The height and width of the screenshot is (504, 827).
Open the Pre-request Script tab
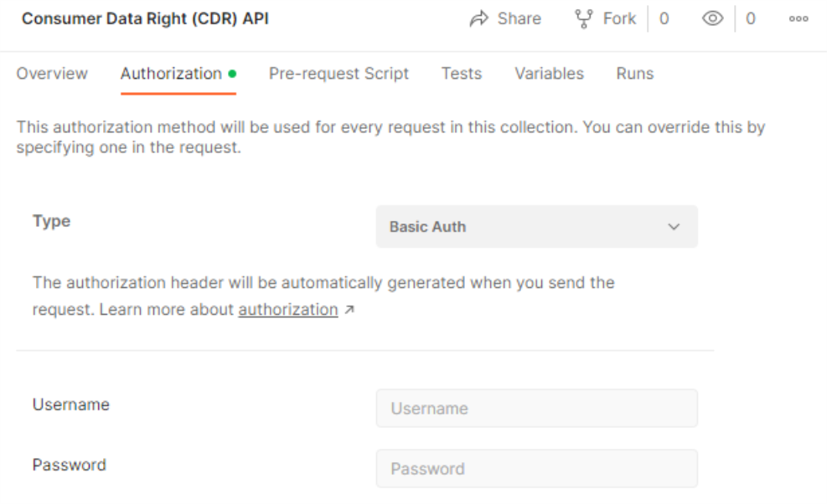tap(339, 74)
